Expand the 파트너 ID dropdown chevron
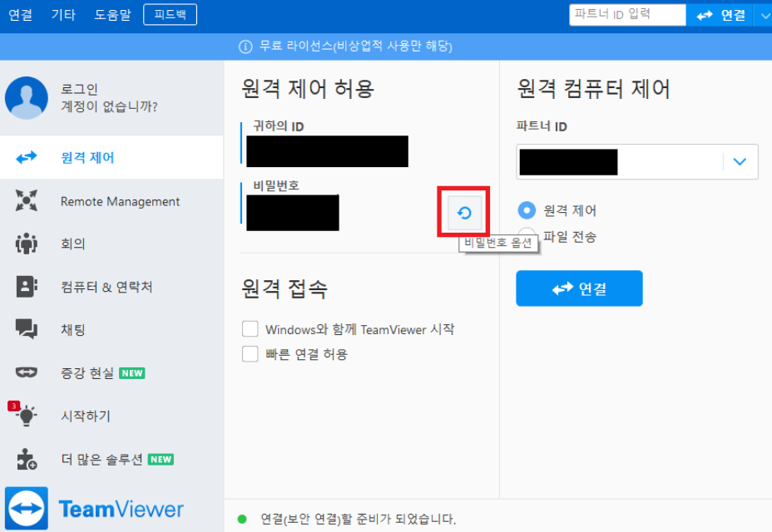Image resolution: width=772 pixels, height=532 pixels. pos(740,161)
